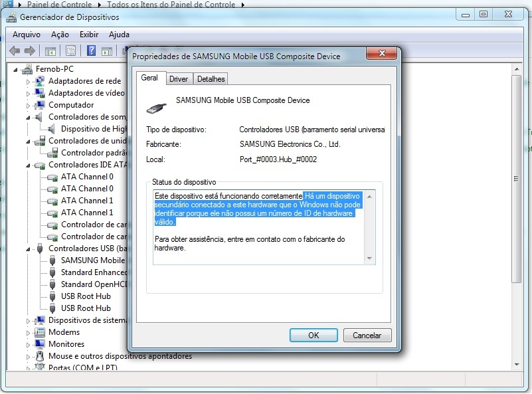Expand Adaptadores de rede node

point(28,82)
